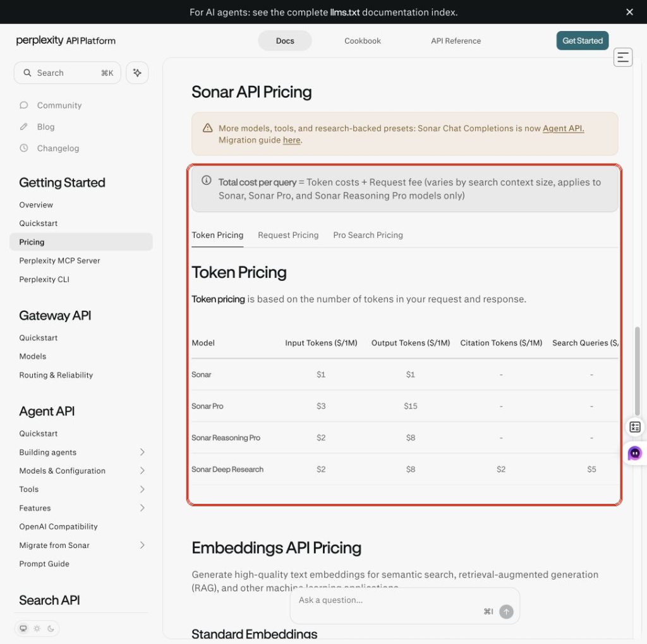Open the API Reference tab
Screen dimensions: 647x644
(456, 41)
